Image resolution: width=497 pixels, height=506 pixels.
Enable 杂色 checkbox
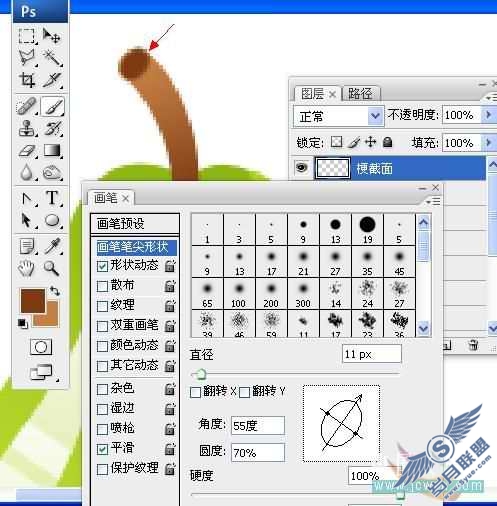click(102, 389)
